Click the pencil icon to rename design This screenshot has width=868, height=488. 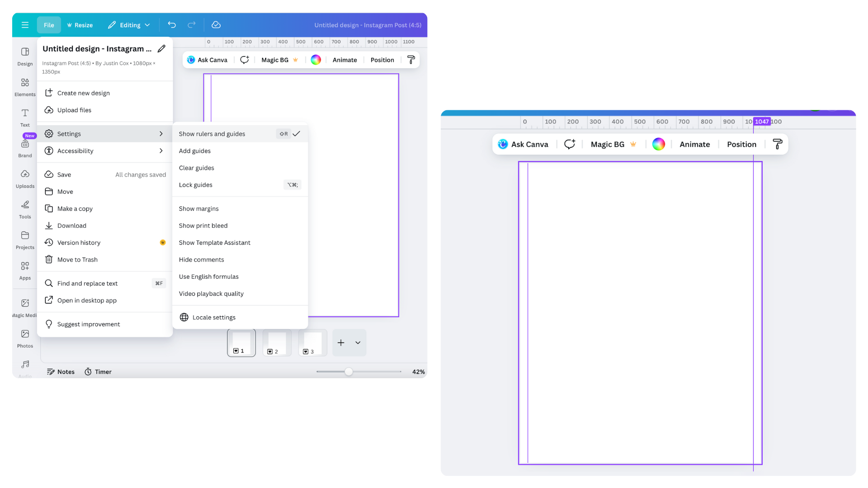pos(161,49)
